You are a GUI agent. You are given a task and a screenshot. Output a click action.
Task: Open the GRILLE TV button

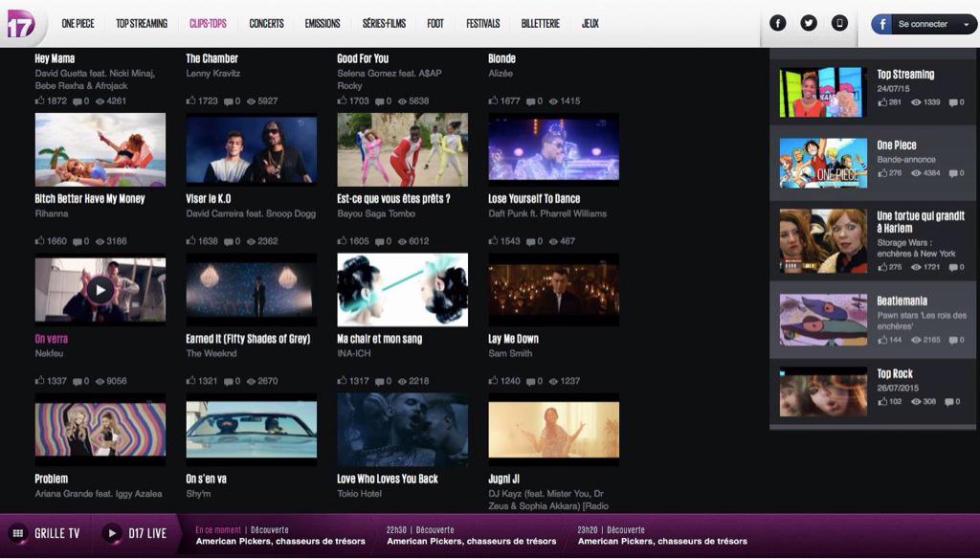pos(44,533)
